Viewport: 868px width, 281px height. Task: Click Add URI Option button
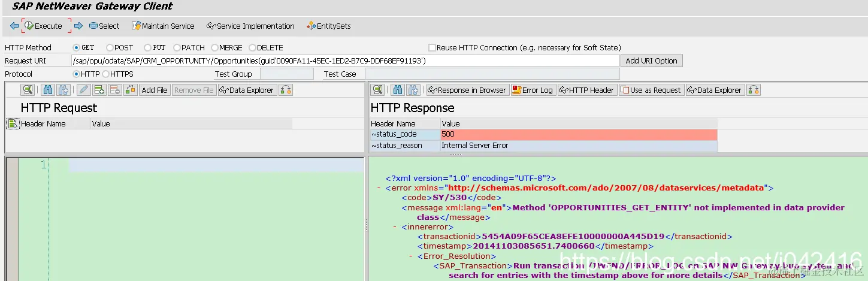(652, 61)
